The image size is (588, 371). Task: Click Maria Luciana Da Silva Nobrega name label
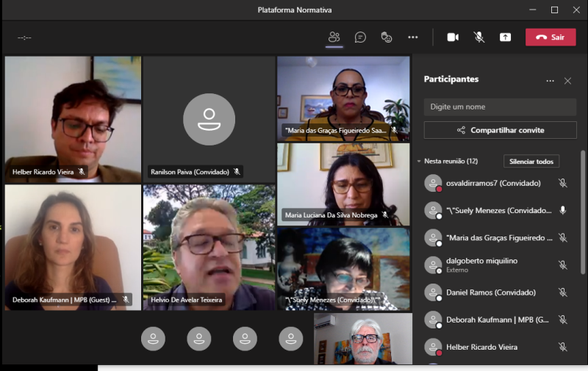pos(331,215)
